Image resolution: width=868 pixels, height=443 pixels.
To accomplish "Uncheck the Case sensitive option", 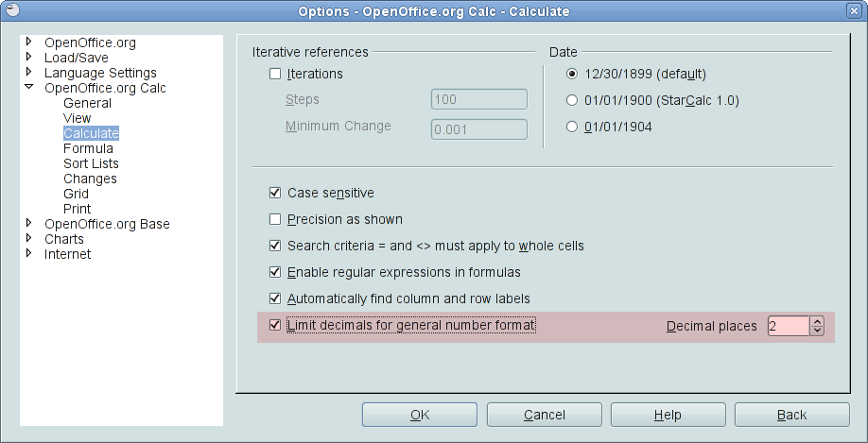I will point(275,193).
